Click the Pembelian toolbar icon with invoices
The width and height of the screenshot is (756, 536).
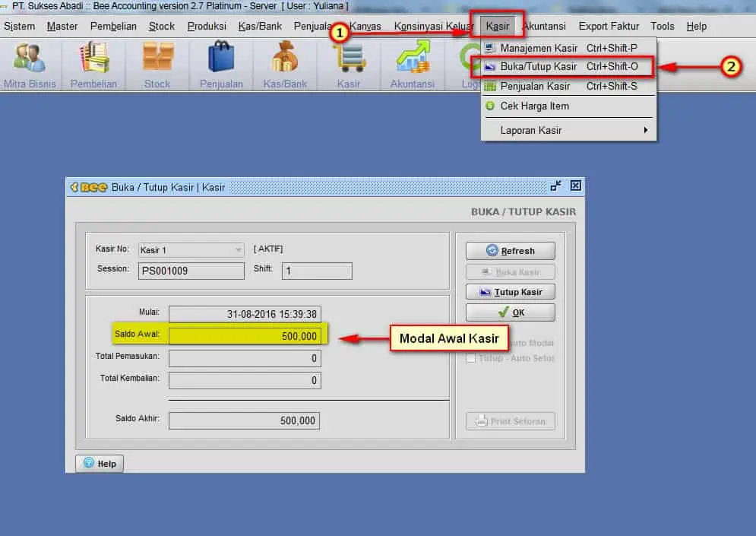coord(93,65)
